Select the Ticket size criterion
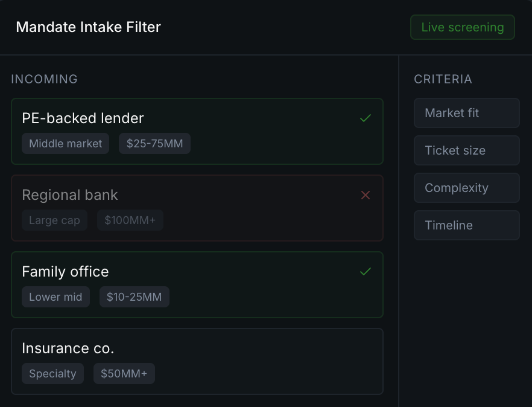Viewport: 532px width, 407px height. [x=466, y=150]
